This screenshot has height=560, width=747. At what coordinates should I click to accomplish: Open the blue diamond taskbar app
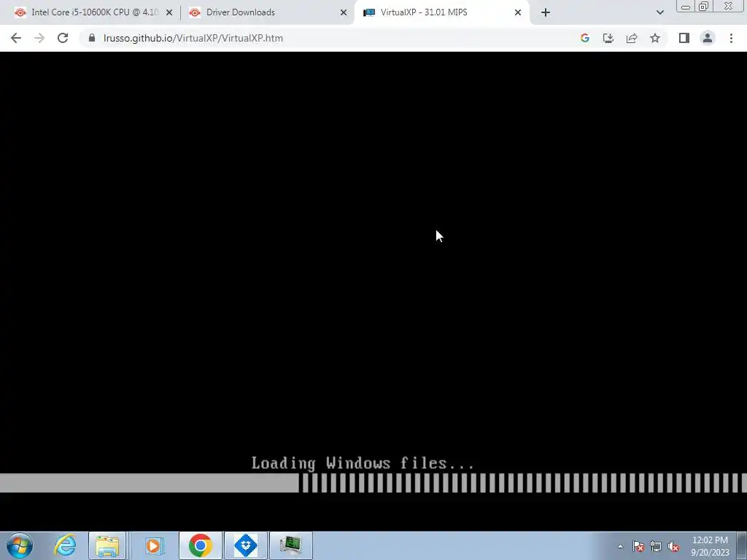tap(246, 545)
